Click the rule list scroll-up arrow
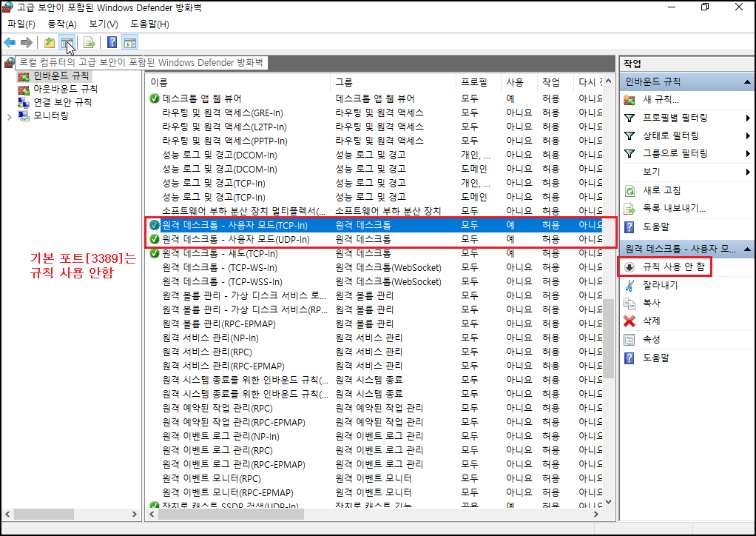Image resolution: width=756 pixels, height=536 pixels. pyautogui.click(x=609, y=81)
